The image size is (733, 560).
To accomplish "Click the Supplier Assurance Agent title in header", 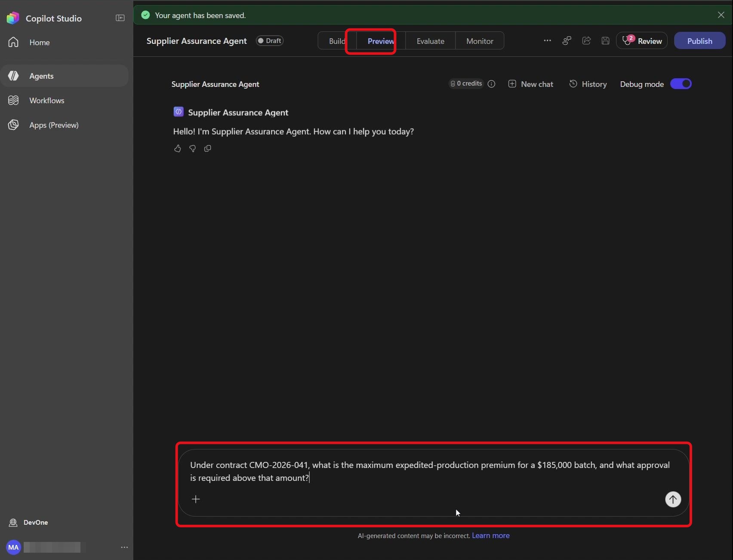I will coord(197,41).
